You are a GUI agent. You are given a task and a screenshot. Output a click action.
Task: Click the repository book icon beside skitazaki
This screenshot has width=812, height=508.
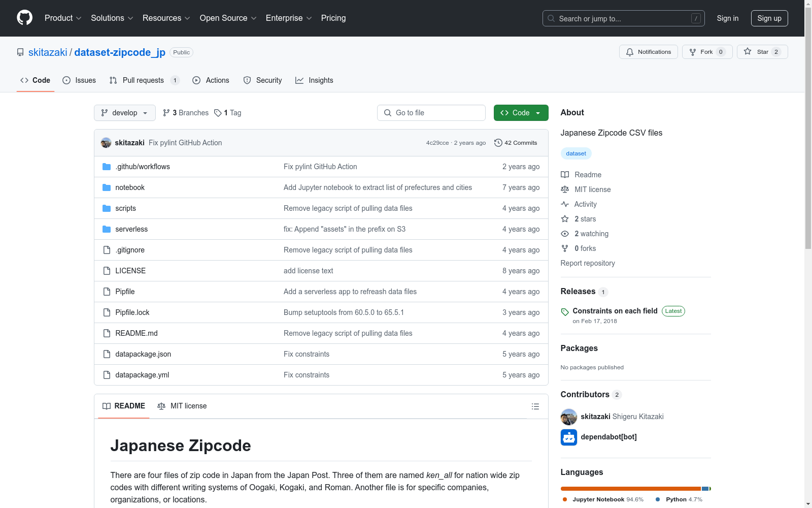(x=20, y=52)
